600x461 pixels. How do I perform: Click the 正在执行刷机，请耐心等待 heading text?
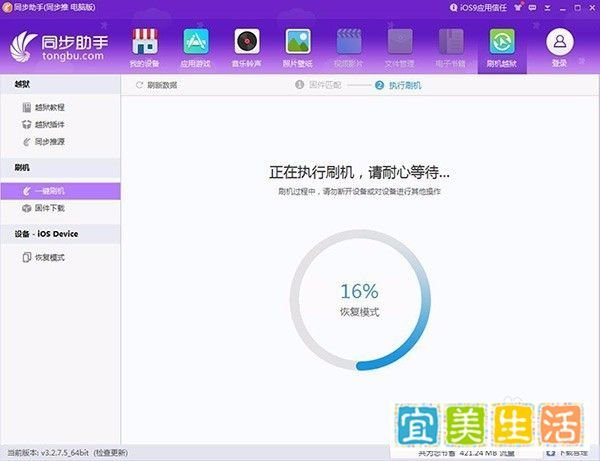click(x=359, y=172)
